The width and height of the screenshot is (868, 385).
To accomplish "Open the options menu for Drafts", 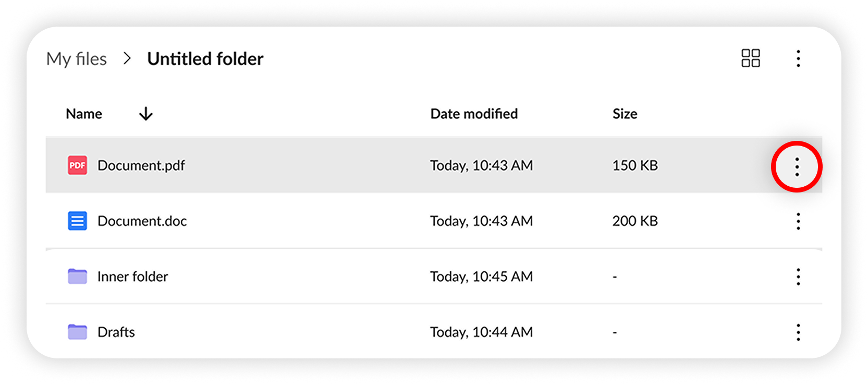I will (798, 332).
